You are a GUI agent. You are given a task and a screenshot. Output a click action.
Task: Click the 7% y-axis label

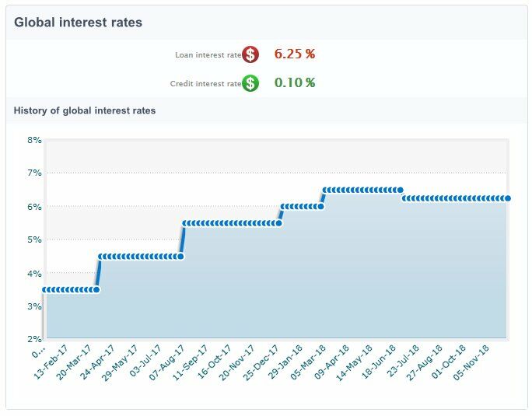[x=34, y=173]
